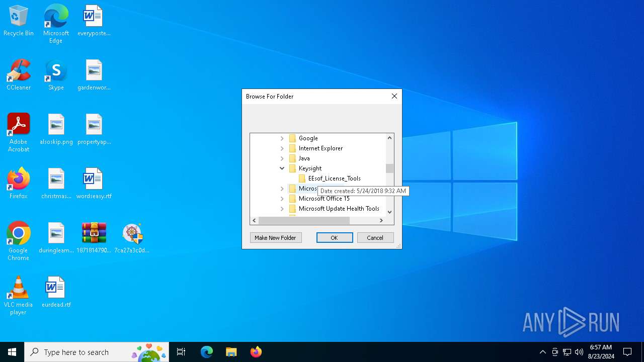Select the Google Chrome desktop shortcut
This screenshot has width=644, height=362.
coord(19,242)
